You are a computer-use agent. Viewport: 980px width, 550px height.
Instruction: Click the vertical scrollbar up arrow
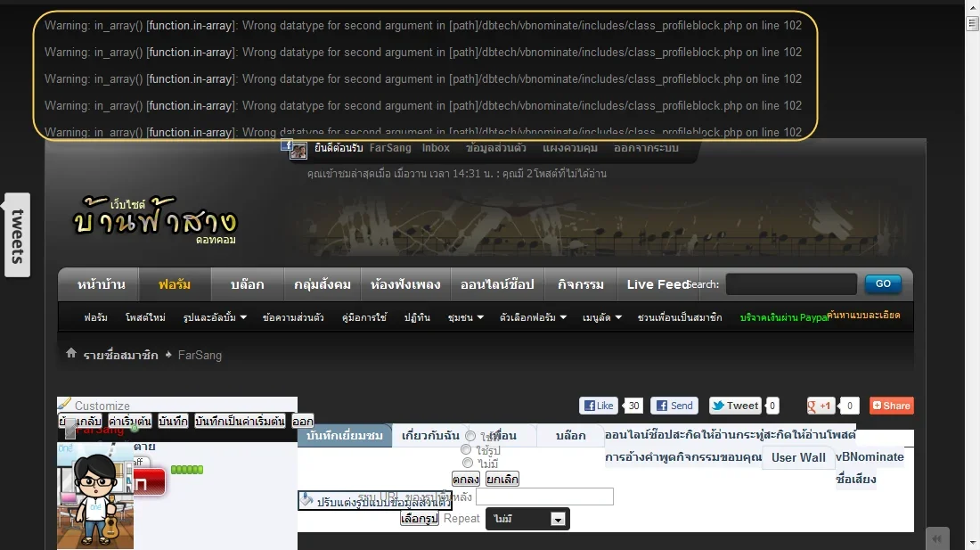point(973,5)
